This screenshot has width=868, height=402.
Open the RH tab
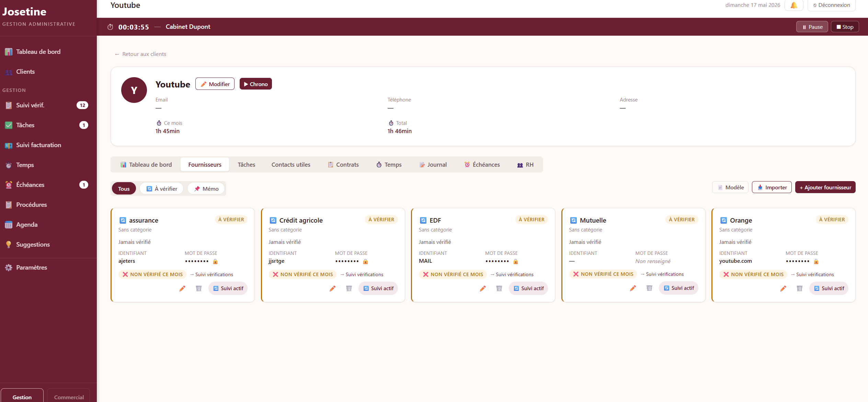pyautogui.click(x=525, y=165)
